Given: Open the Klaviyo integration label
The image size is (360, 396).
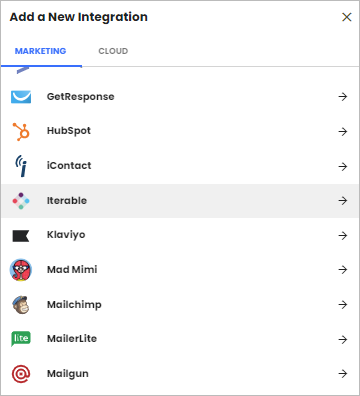Looking at the screenshot, I should (x=66, y=235).
